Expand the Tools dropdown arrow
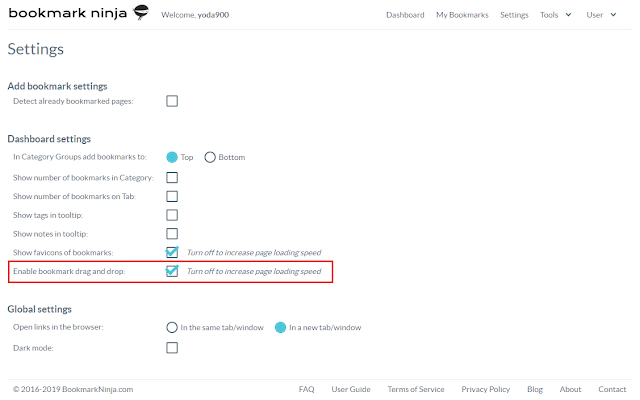 tap(568, 15)
